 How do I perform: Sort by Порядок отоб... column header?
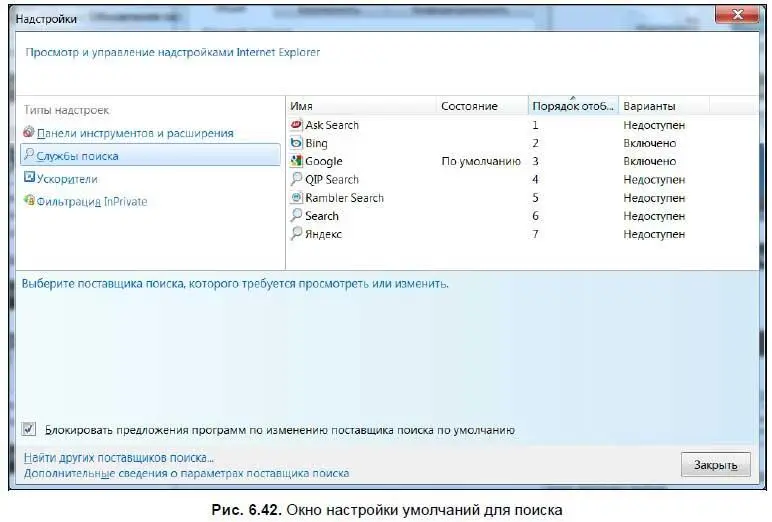tap(573, 106)
